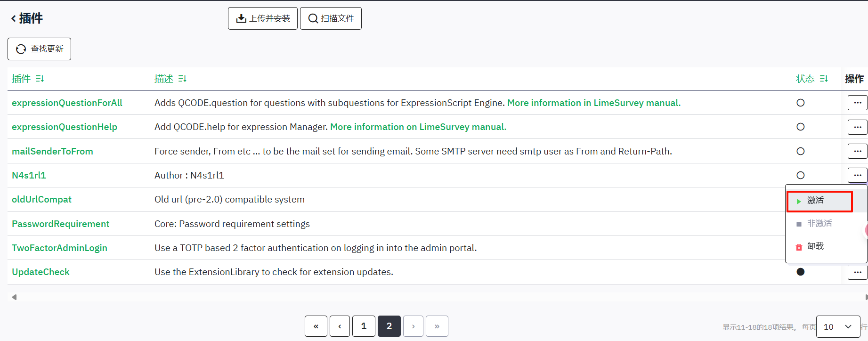Viewport: 868px width, 341px height.
Task: Click the UpdateCheck description about extension updates
Action: pos(274,272)
